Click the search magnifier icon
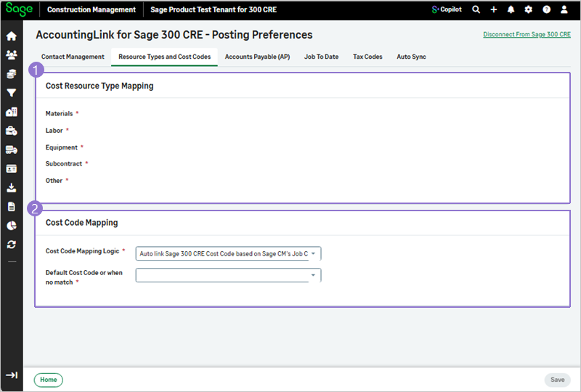This screenshot has height=392, width=581. click(x=476, y=9)
